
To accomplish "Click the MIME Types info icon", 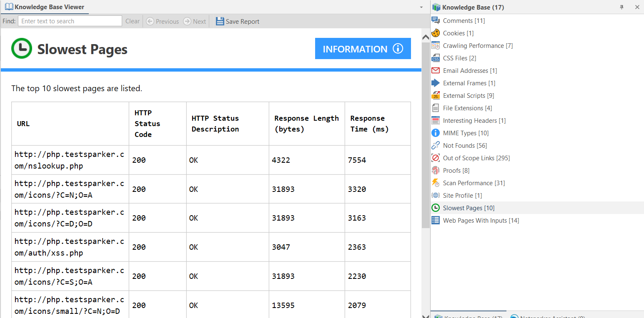I will click(x=436, y=133).
